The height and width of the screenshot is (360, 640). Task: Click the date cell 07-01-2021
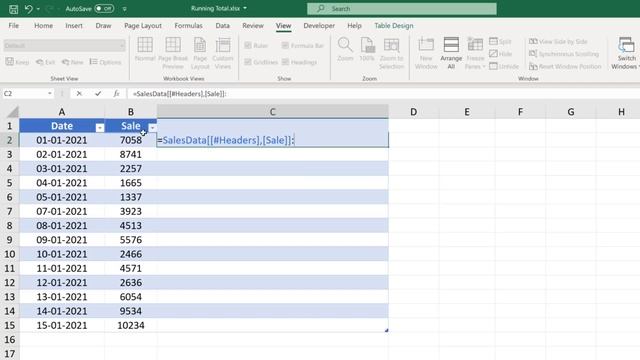[x=62, y=211]
